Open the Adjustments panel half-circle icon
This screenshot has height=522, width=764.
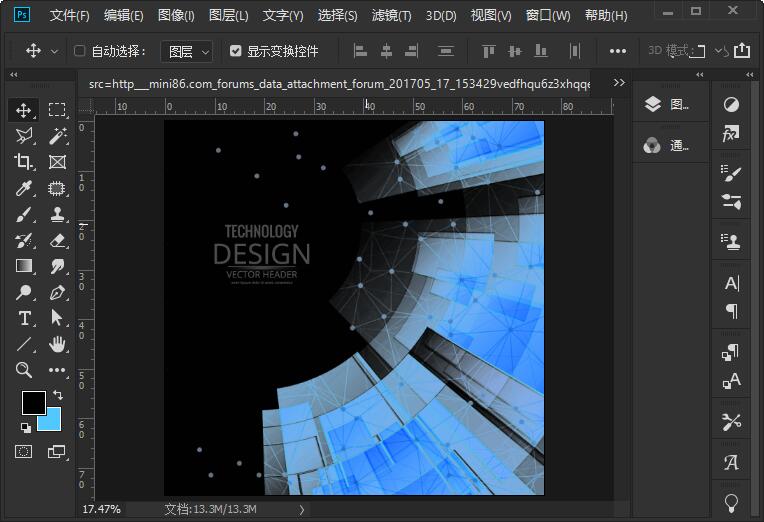coord(731,104)
